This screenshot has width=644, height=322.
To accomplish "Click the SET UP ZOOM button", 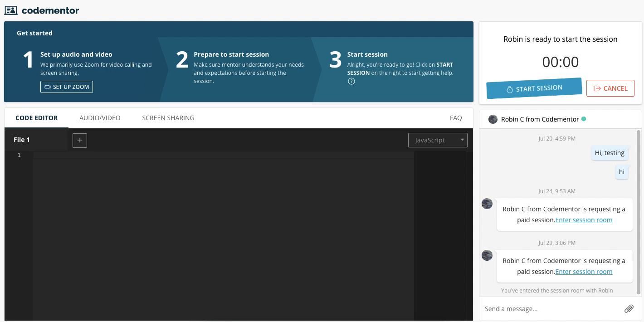I will [x=67, y=87].
